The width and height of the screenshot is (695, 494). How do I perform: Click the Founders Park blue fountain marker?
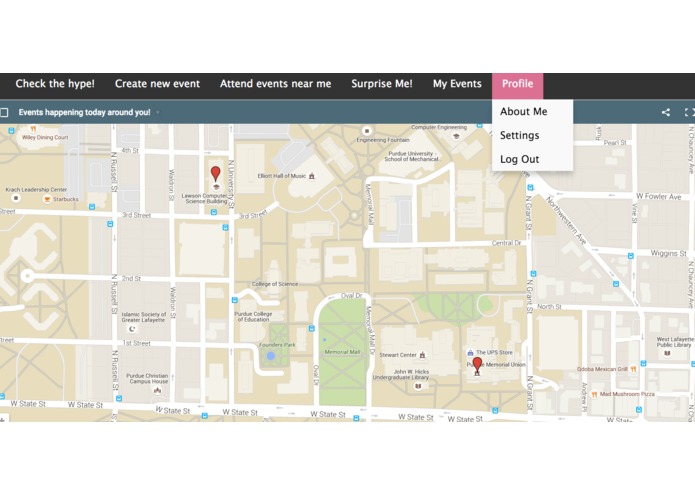271,355
